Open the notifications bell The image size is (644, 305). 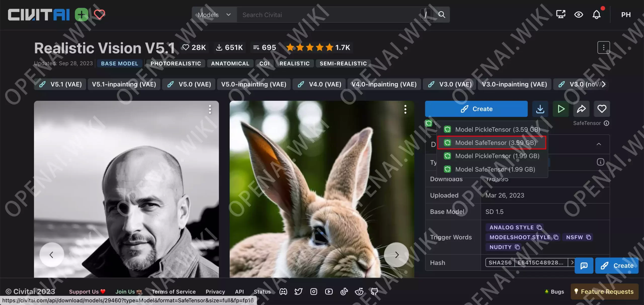coord(596,15)
